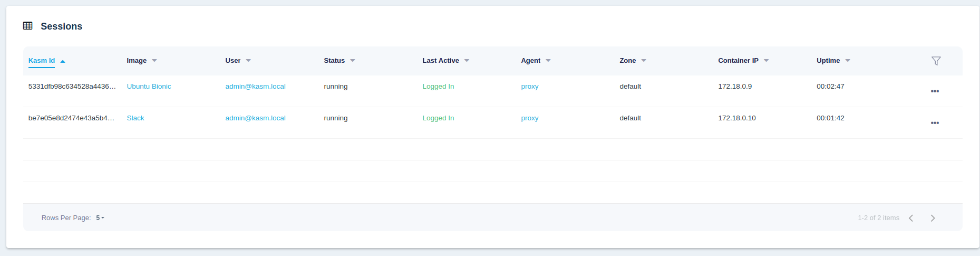The height and width of the screenshot is (256, 980).
Task: Open admin@kasm.local user in first row
Action: click(x=255, y=87)
